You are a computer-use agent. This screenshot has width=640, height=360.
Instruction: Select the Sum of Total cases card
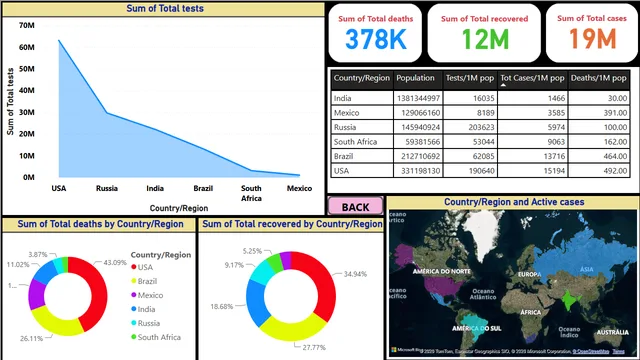click(591, 33)
